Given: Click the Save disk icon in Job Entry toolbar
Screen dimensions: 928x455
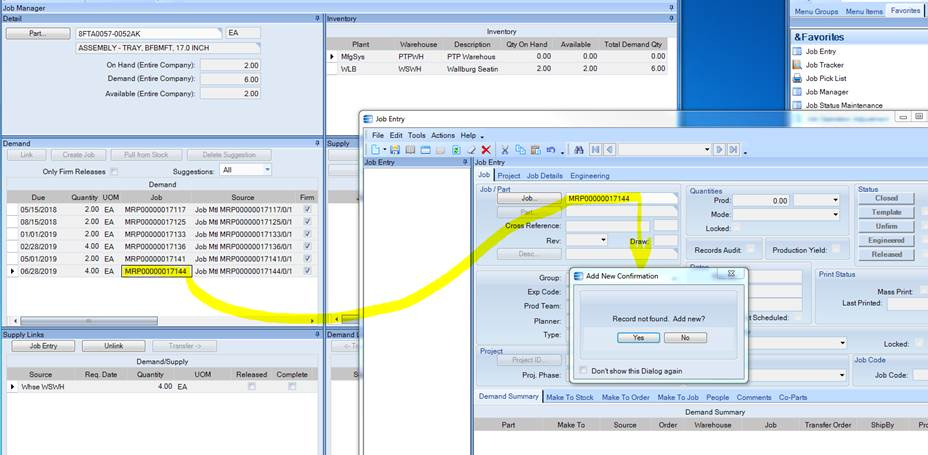Looking at the screenshot, I should coord(395,150).
